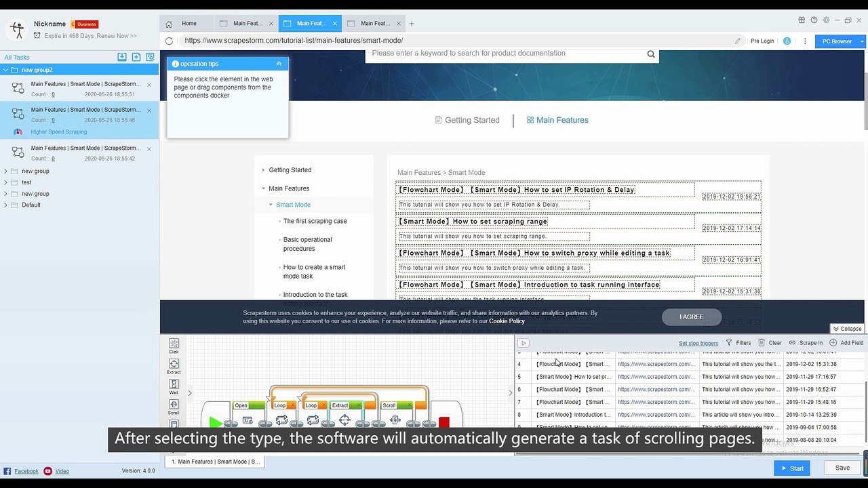The image size is (868, 488).
Task: Open a new tab with the plus button
Action: (x=411, y=24)
